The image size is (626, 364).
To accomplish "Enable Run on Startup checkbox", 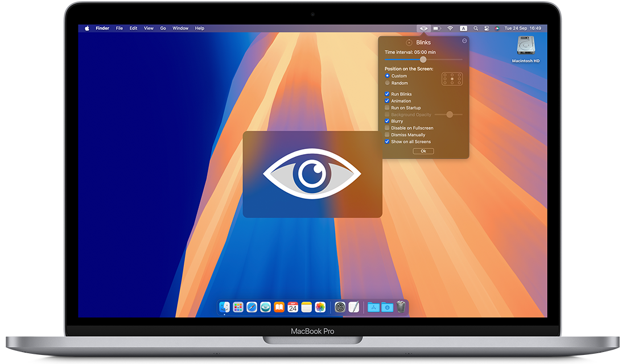I will tap(388, 107).
